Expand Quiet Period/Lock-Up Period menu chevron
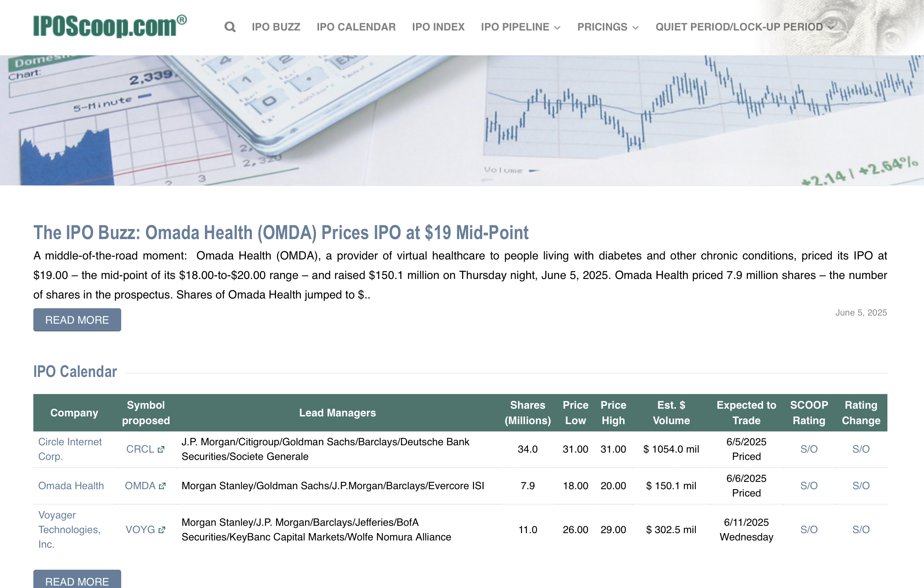This screenshot has height=588, width=924. click(831, 27)
